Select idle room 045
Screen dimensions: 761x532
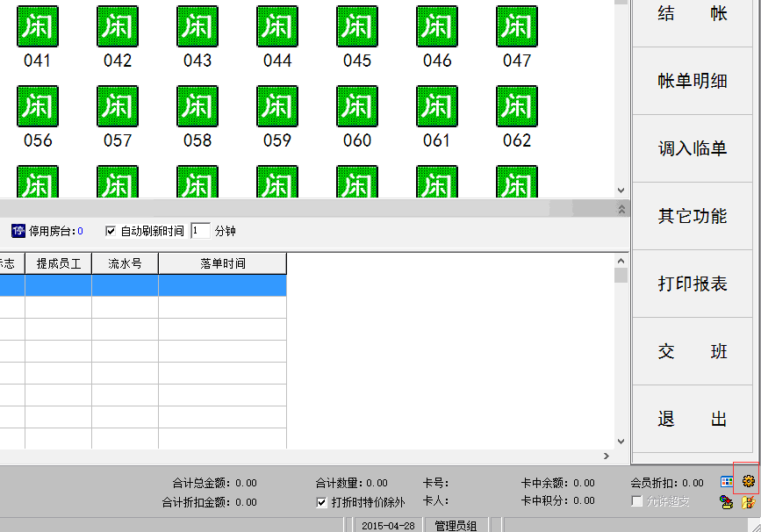pos(357,26)
